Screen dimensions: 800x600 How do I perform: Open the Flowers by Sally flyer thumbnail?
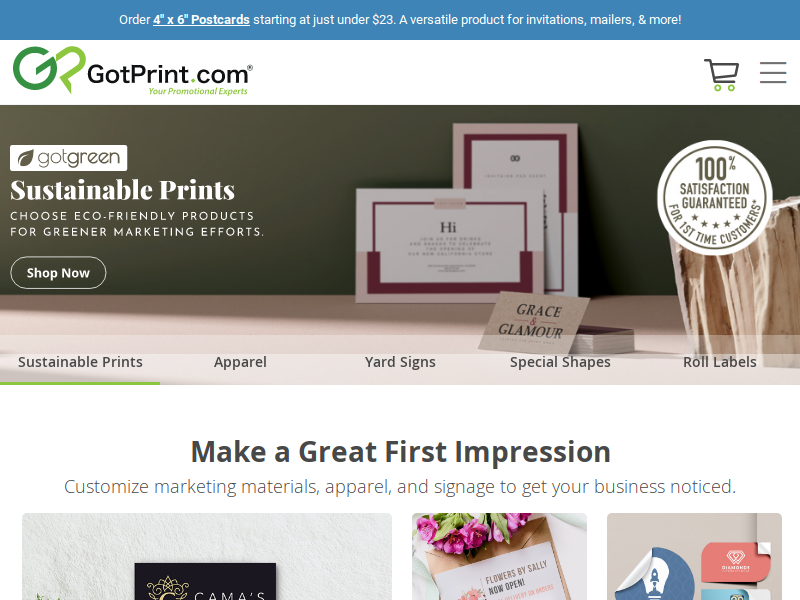[499, 557]
